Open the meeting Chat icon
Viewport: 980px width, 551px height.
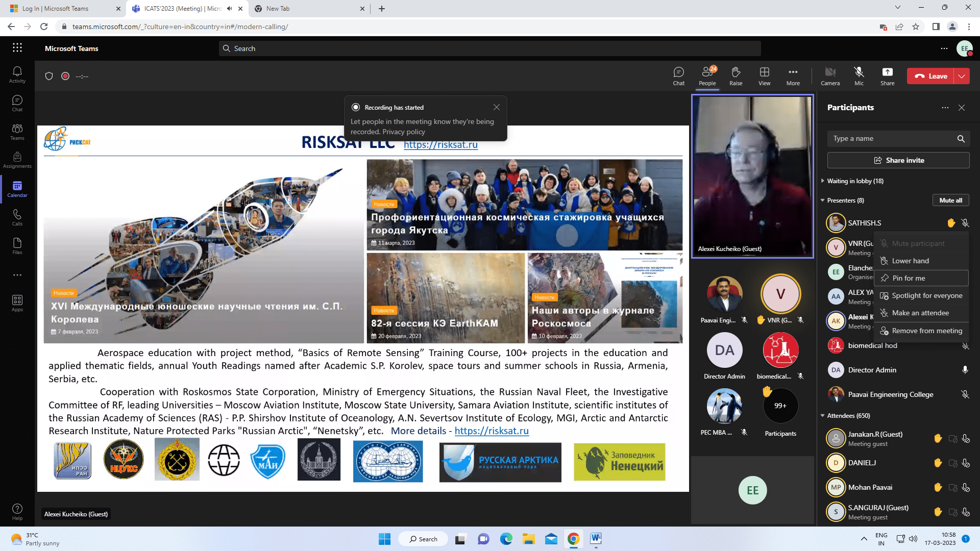pyautogui.click(x=678, y=76)
